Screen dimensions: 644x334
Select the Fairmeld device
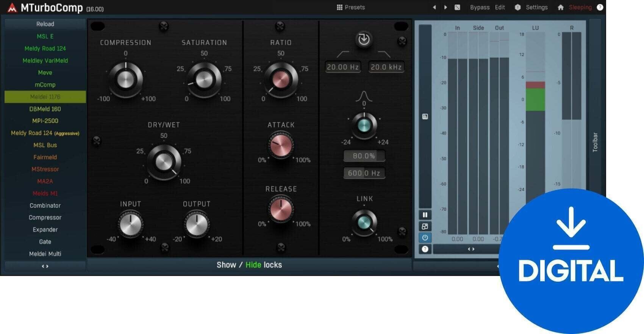(x=45, y=157)
